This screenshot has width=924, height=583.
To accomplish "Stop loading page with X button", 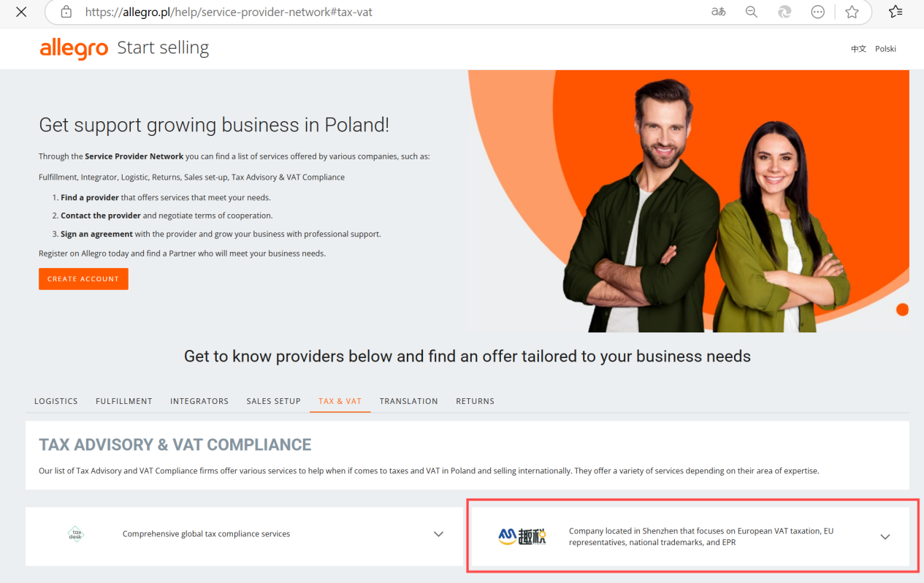I will [x=21, y=12].
